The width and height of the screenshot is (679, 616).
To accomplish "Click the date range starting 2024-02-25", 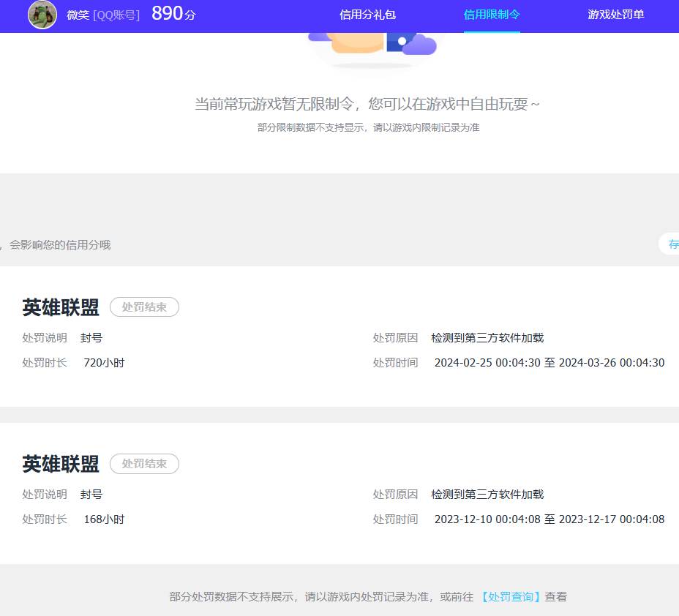I will click(x=549, y=363).
